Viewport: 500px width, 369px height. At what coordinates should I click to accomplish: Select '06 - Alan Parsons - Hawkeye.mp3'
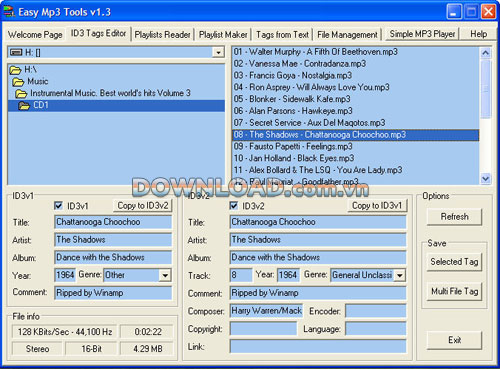tap(356, 111)
